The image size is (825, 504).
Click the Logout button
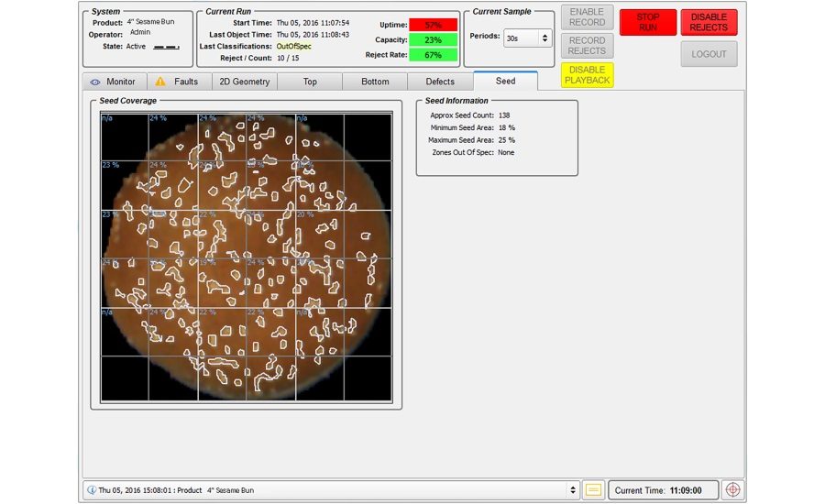pyautogui.click(x=709, y=54)
